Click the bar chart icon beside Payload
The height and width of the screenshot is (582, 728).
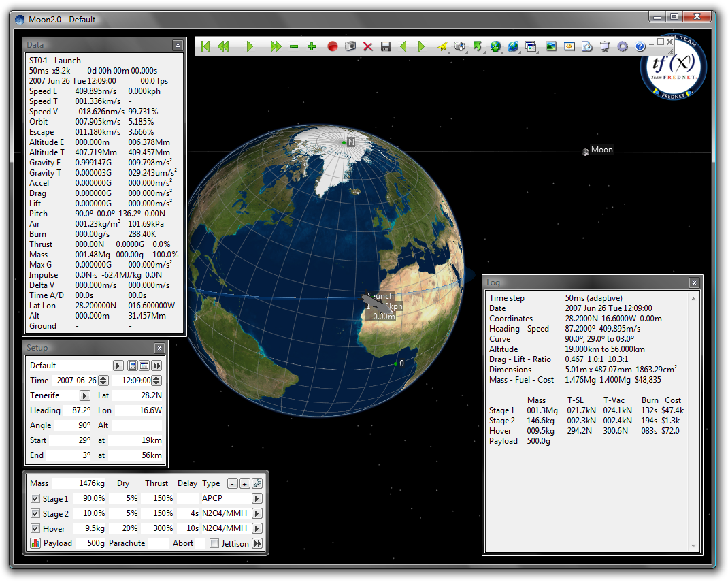[x=35, y=543]
